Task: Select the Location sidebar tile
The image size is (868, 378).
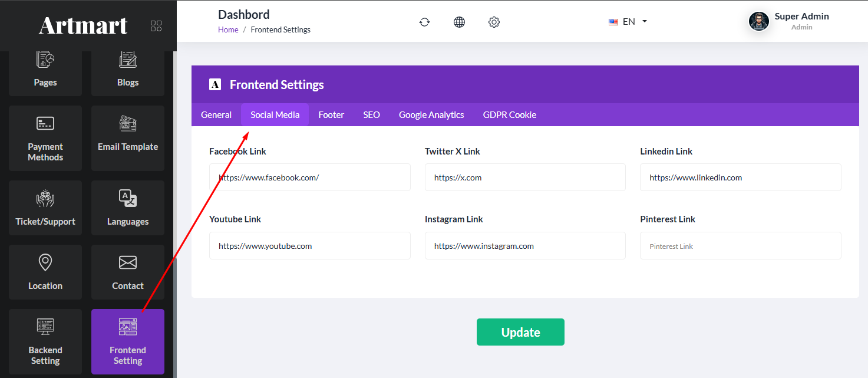Action: point(45,272)
